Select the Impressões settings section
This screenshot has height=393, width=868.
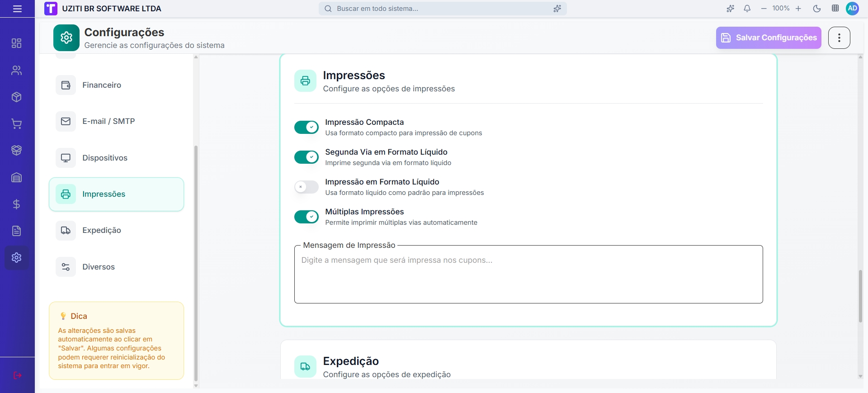coord(116,194)
